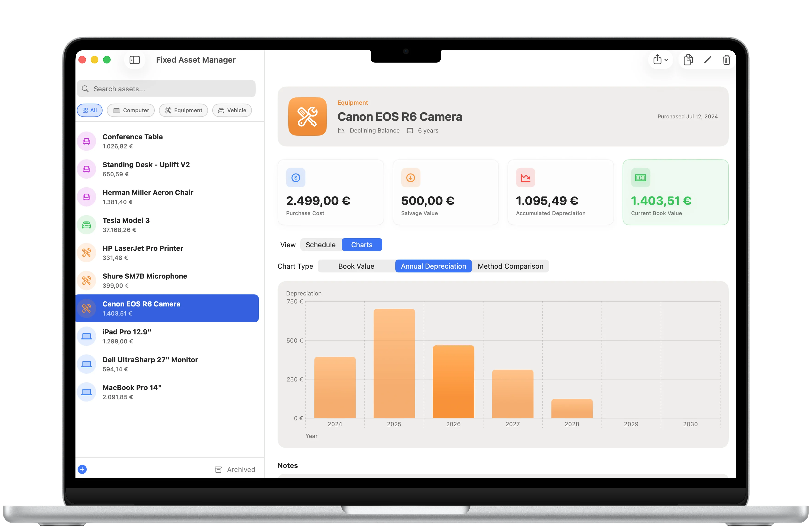812x528 pixels.
Task: Click the Canon EOS R6 Camera row icon
Action: (x=87, y=308)
